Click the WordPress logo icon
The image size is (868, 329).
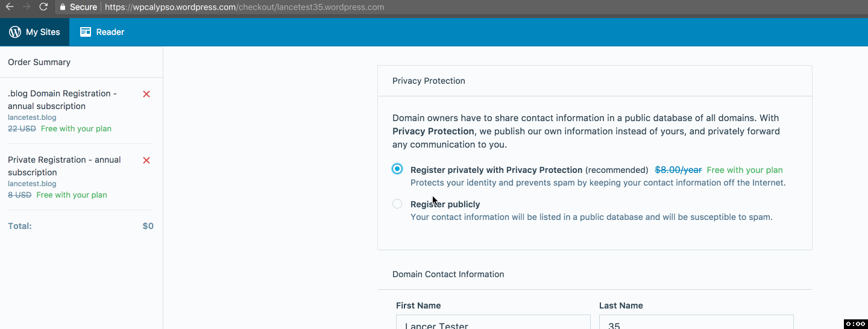[x=15, y=32]
